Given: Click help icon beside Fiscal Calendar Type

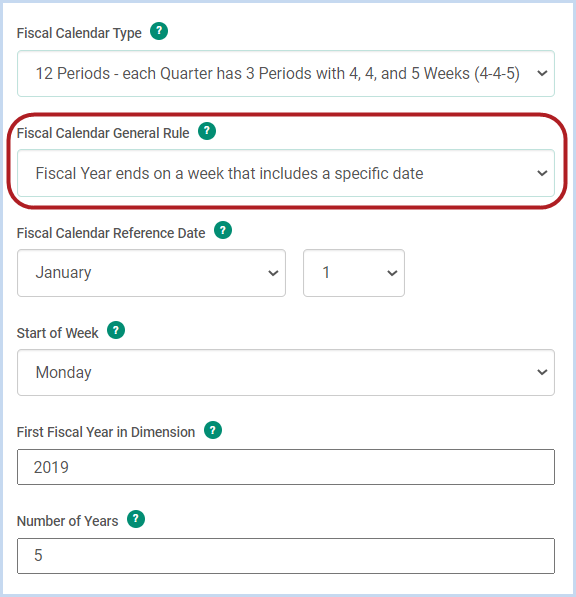Looking at the screenshot, I should 159,31.
